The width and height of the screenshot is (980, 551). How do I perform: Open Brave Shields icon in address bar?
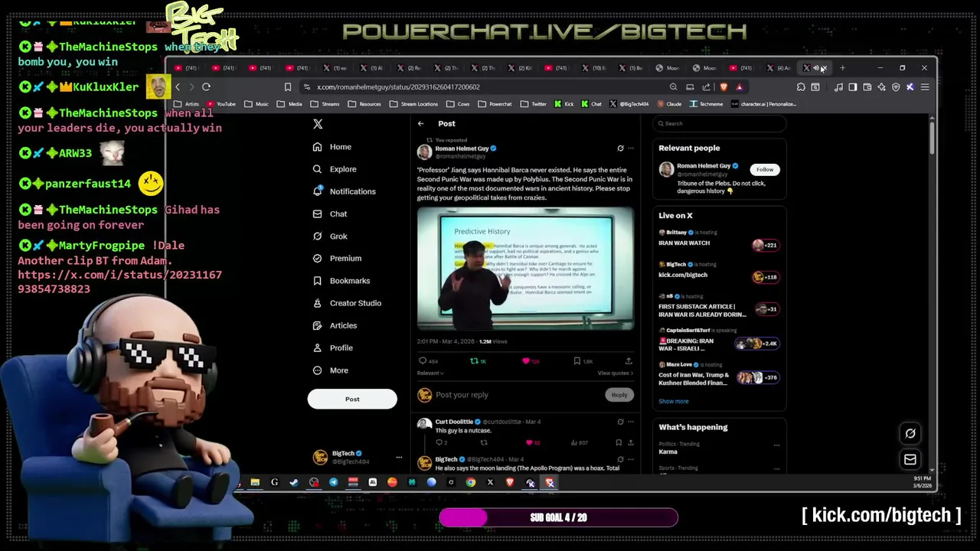tap(724, 87)
